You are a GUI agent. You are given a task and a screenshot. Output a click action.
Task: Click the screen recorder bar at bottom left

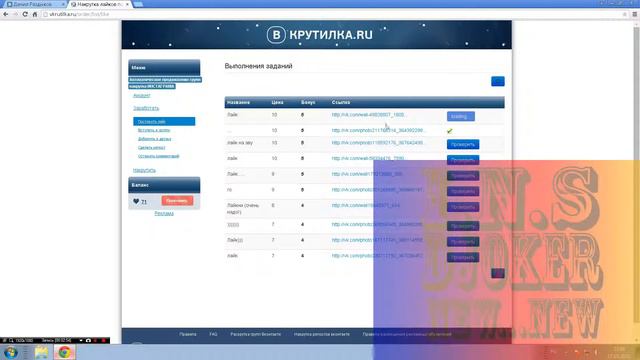coord(55,340)
